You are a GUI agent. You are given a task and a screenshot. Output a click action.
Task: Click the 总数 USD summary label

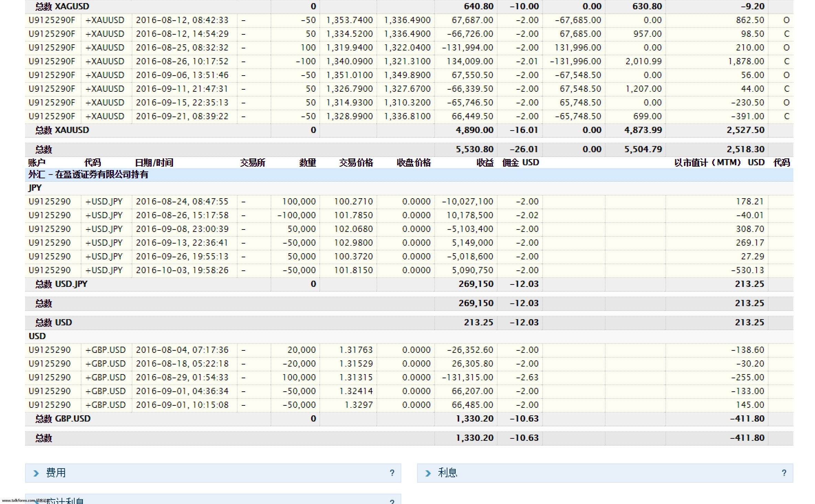54,323
